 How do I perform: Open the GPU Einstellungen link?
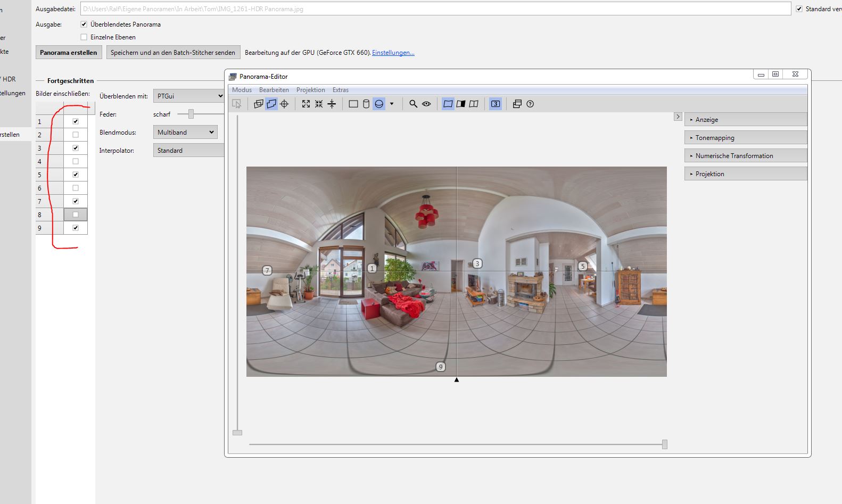tap(393, 53)
